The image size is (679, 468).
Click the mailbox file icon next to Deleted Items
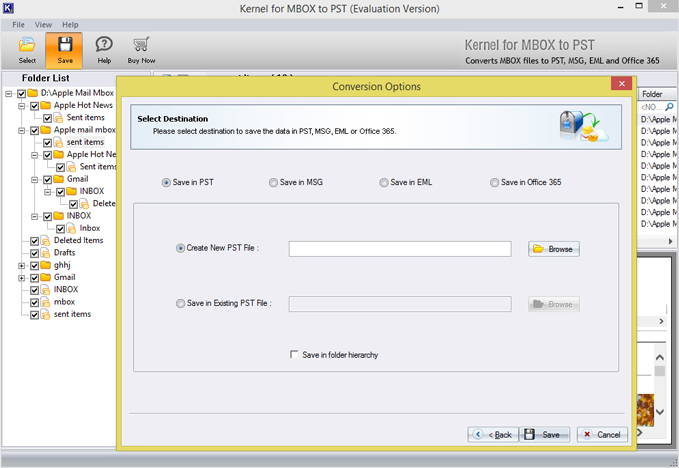pos(45,241)
